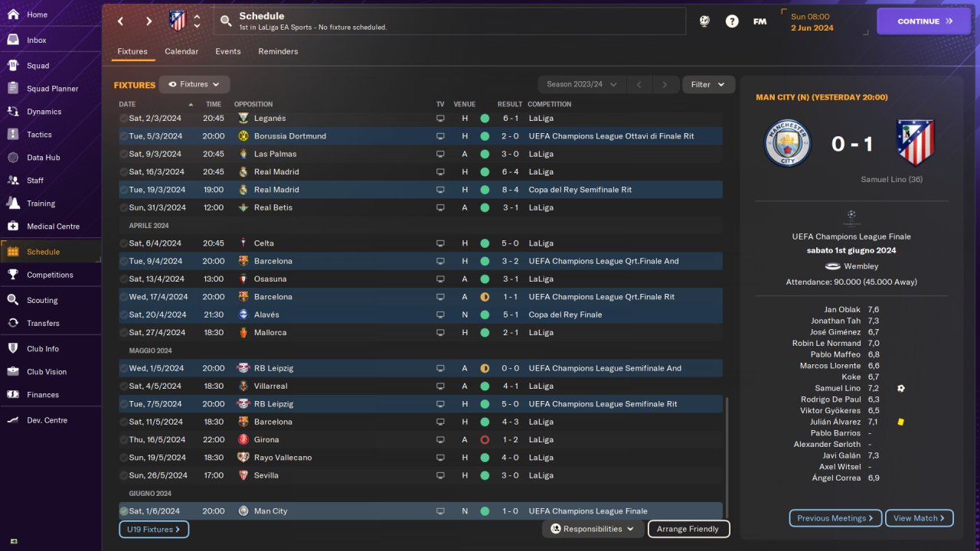The height and width of the screenshot is (551, 980).
Task: Click Previous Meetings button
Action: pos(835,518)
